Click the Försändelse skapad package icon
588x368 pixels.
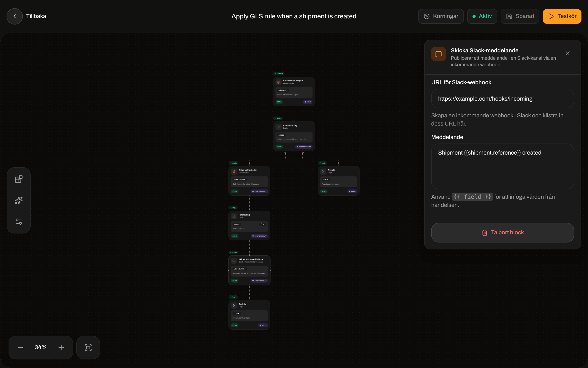tap(278, 82)
